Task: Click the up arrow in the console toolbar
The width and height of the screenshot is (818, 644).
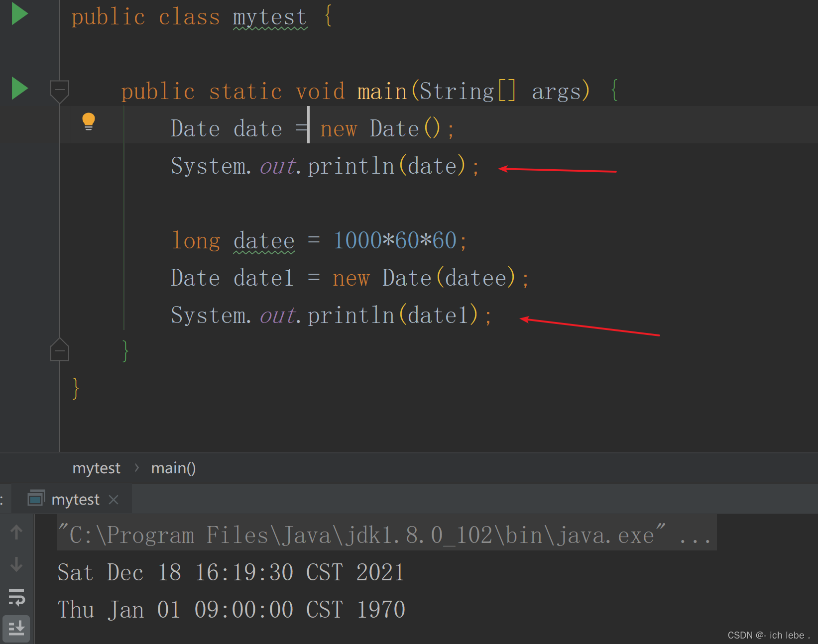Action: [16, 532]
